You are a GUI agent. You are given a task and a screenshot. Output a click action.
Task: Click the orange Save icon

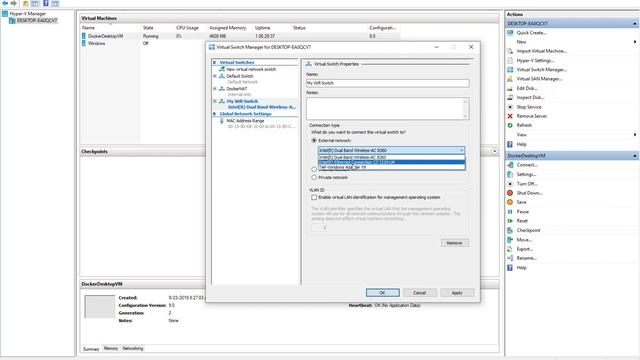510,202
